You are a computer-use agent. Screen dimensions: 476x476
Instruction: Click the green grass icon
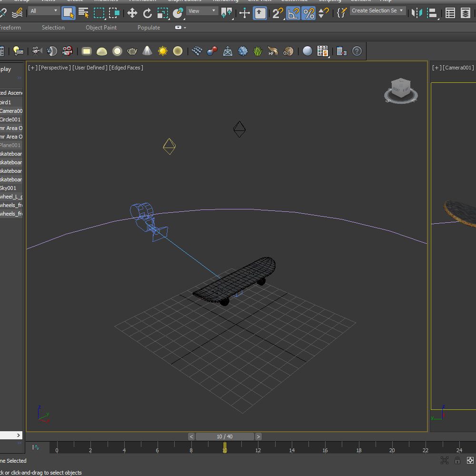258,51
